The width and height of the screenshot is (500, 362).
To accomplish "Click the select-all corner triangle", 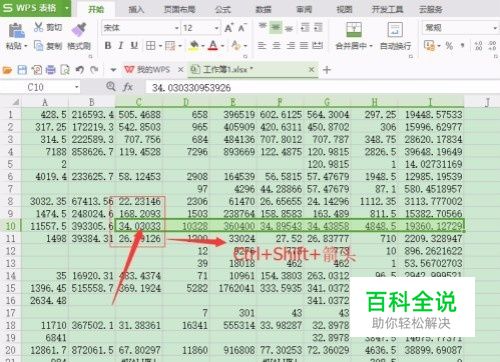I will [x=15, y=102].
